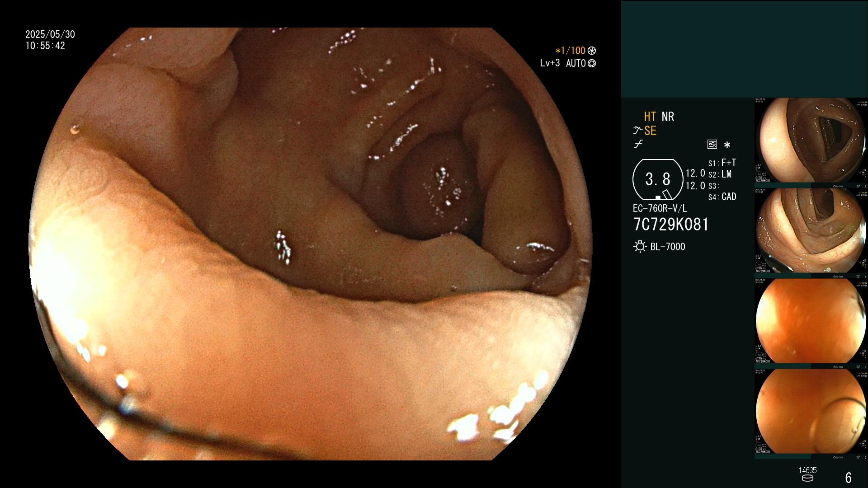Open the fourth thumbnail with circular scope
This screenshot has height=488, width=868.
[811, 412]
